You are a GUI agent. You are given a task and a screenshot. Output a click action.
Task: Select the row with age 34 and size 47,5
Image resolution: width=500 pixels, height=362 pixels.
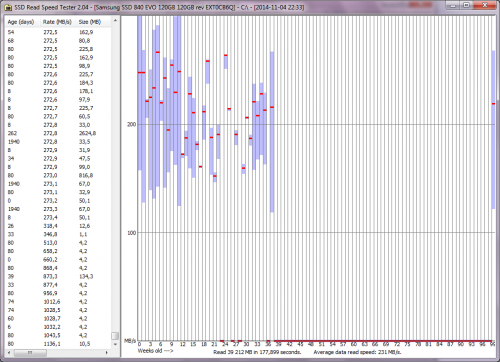point(58,159)
